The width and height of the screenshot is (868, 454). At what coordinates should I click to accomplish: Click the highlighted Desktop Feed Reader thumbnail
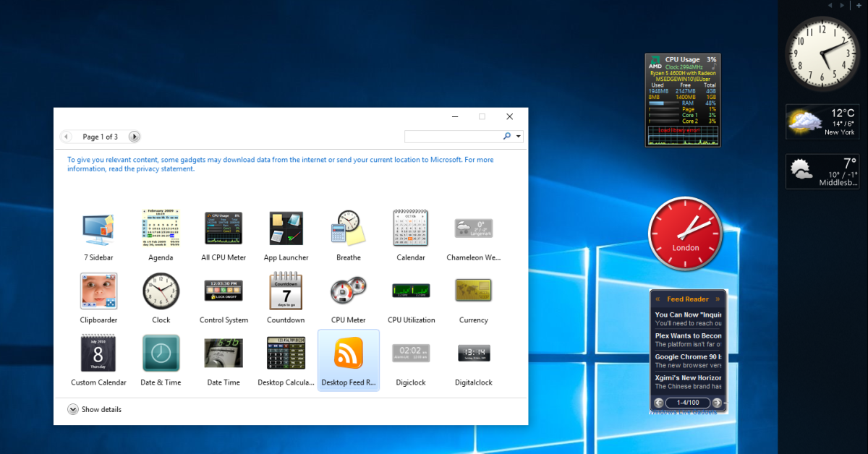348,353
